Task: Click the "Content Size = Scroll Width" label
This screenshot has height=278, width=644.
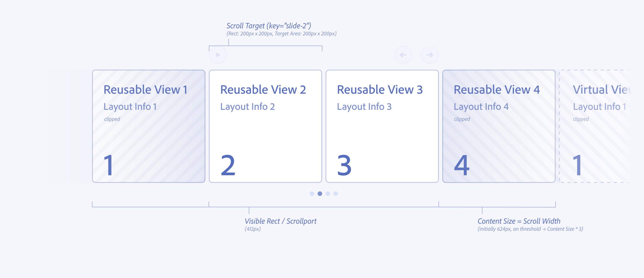Action: point(519,221)
